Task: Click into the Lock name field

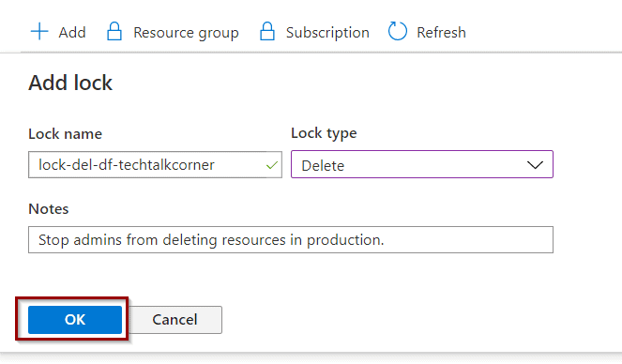Action: pyautogui.click(x=155, y=164)
